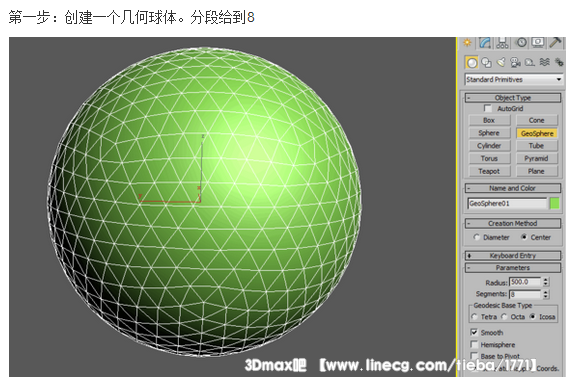Click the Teapot primitive button
This screenshot has height=382, width=566.
[x=489, y=171]
